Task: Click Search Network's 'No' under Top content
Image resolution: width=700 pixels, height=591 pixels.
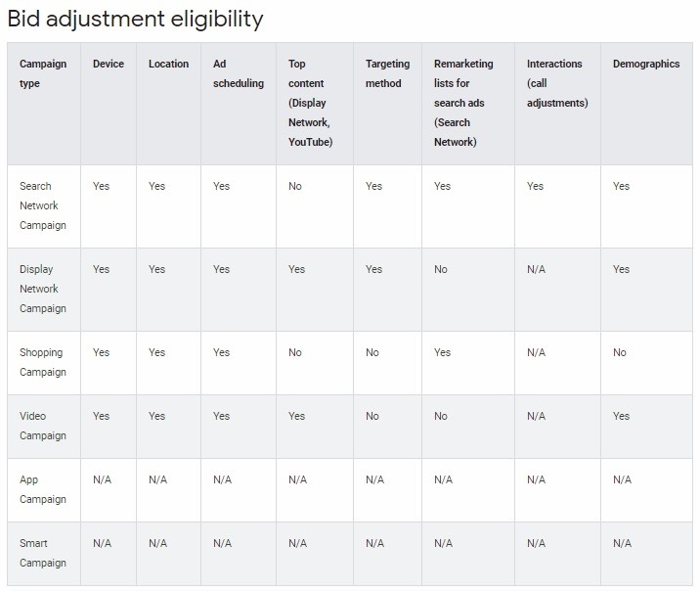Action: pos(295,186)
